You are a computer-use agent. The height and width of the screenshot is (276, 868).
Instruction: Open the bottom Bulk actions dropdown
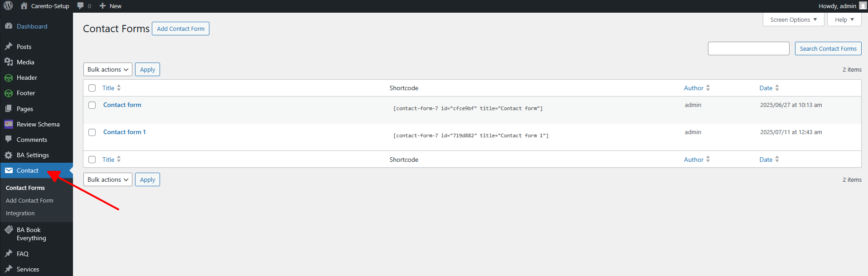[x=108, y=179]
